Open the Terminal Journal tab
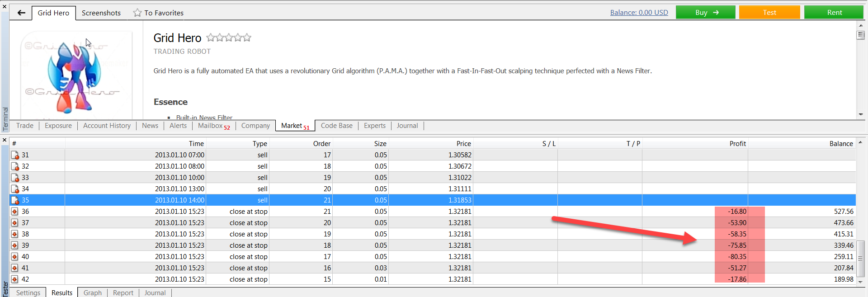The image size is (868, 297). pyautogui.click(x=407, y=126)
